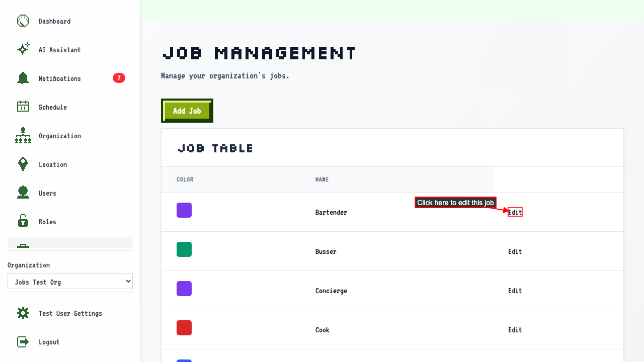Edit the Cook job

tap(515, 330)
